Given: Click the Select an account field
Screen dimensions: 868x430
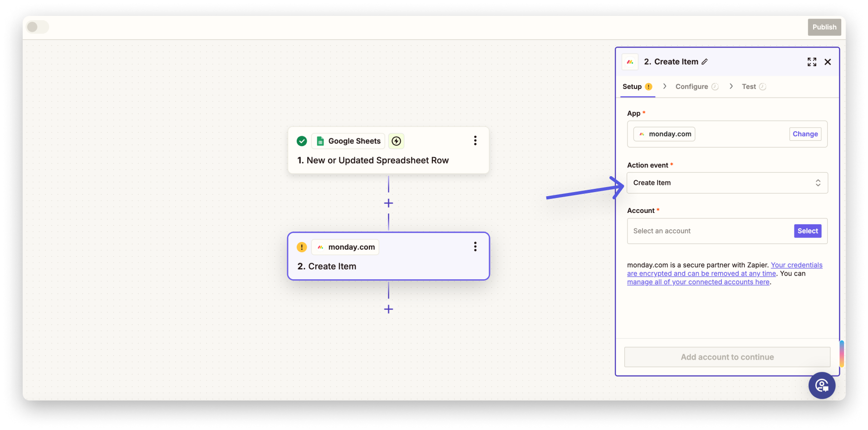Looking at the screenshot, I should (x=727, y=231).
